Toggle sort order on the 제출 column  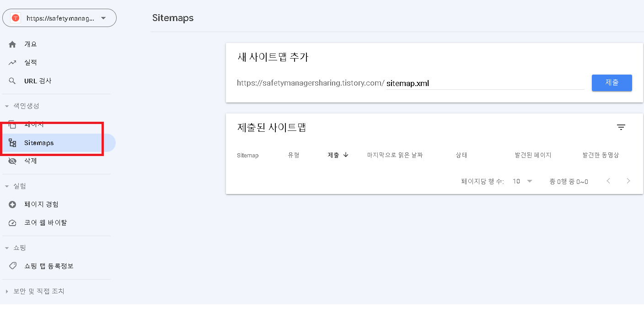click(x=337, y=155)
